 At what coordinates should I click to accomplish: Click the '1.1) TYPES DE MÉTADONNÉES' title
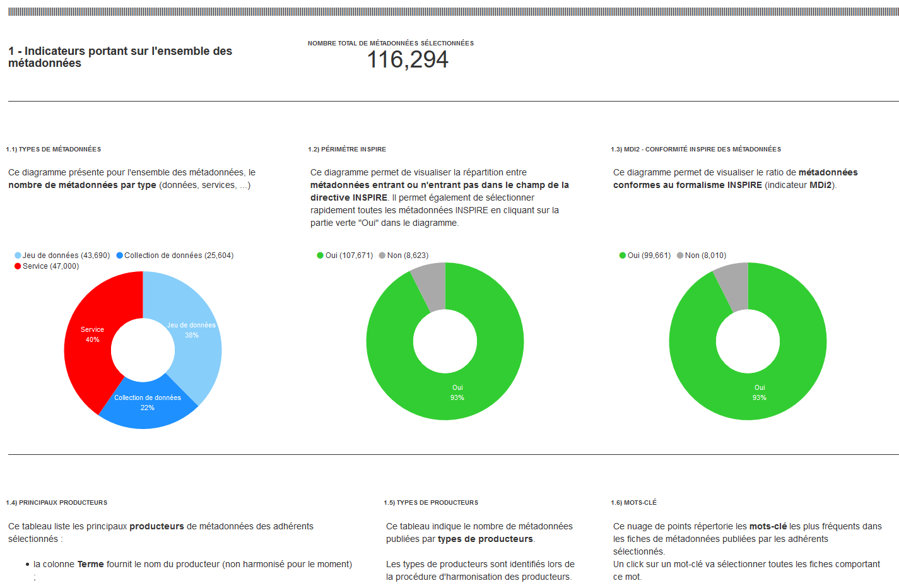click(x=54, y=150)
